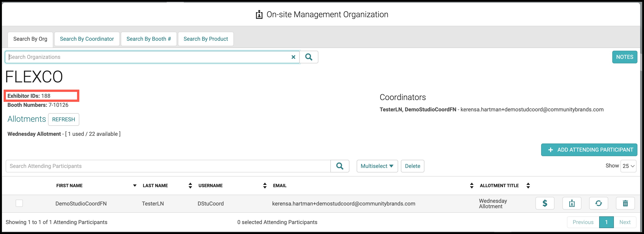Viewport: 644px width, 234px height.
Task: Click the FLEXCO organization name
Action: click(x=34, y=77)
